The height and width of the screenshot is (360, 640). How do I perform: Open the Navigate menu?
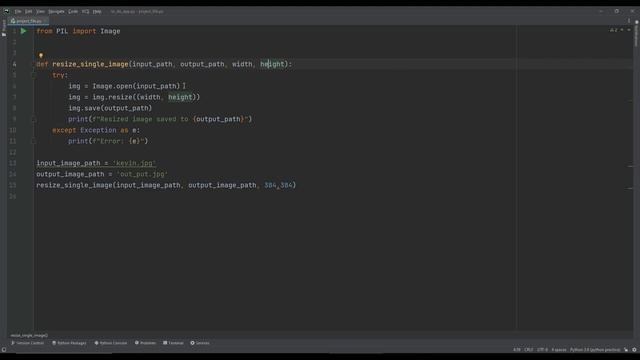[56, 11]
